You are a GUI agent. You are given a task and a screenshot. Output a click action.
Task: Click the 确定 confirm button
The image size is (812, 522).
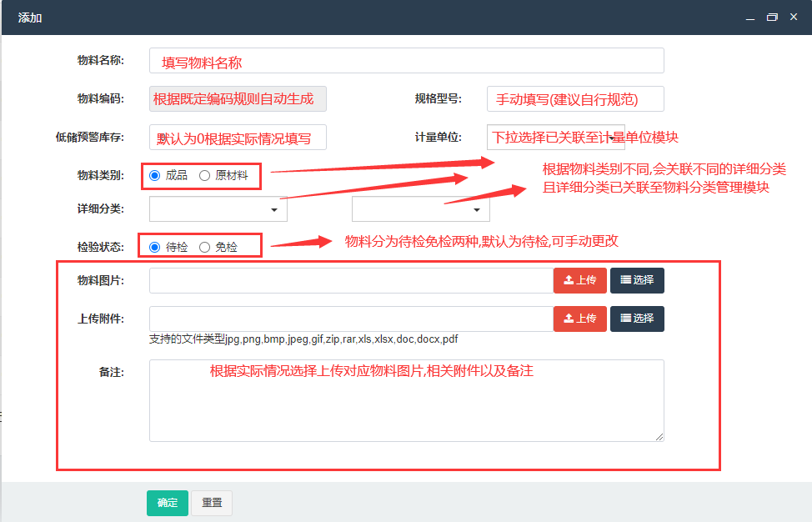click(168, 503)
